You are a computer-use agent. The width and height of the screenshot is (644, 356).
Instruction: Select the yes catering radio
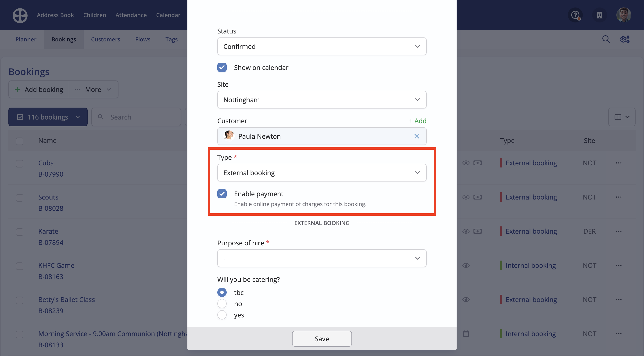coord(222,315)
